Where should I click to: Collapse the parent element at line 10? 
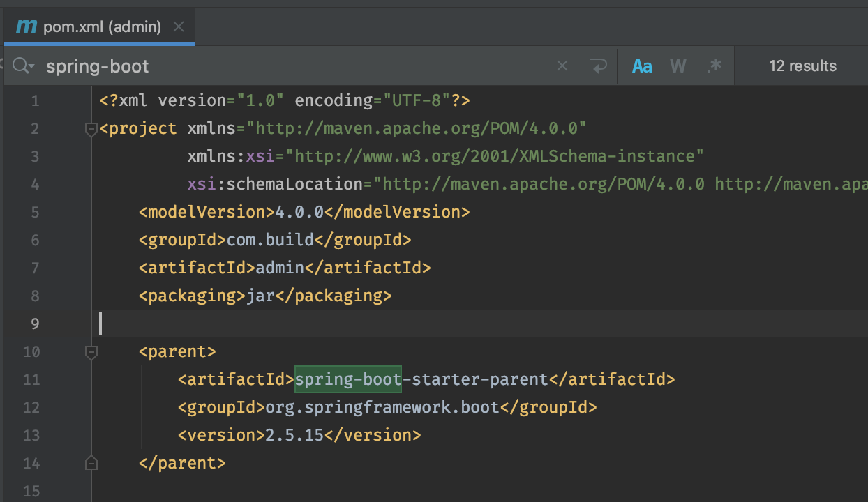[x=91, y=352]
